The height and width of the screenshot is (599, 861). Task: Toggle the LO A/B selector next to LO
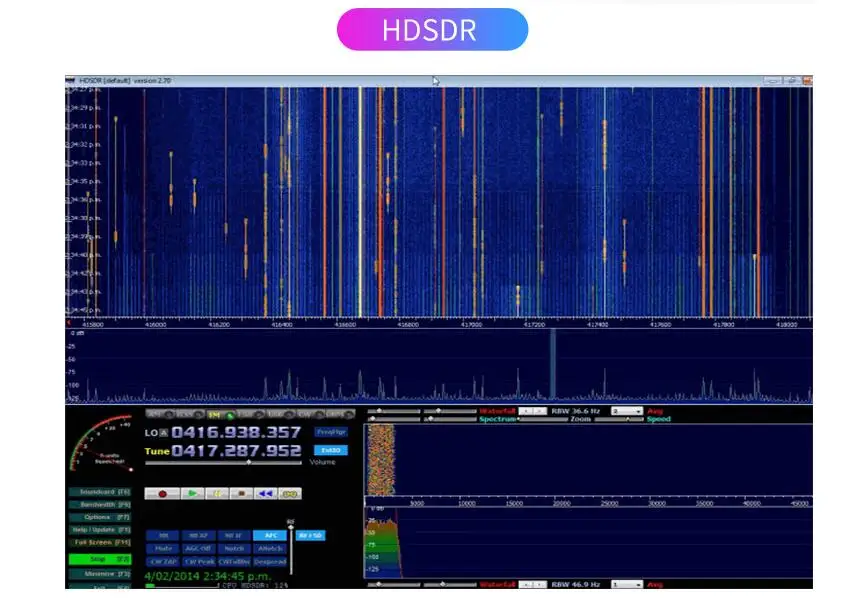point(163,433)
